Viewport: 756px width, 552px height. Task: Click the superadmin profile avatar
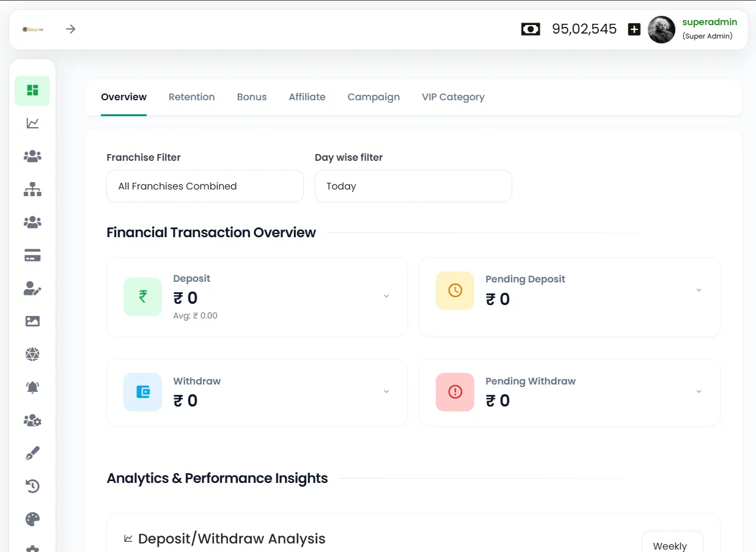(x=661, y=29)
